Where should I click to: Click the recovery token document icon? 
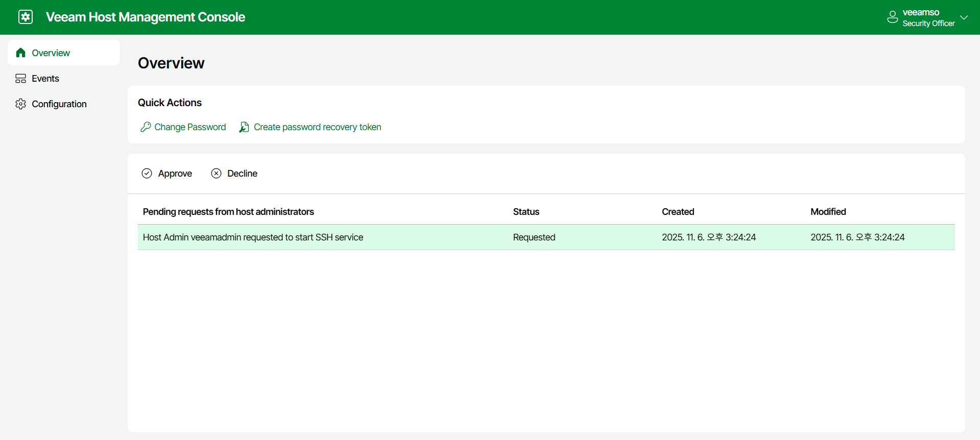coord(245,127)
